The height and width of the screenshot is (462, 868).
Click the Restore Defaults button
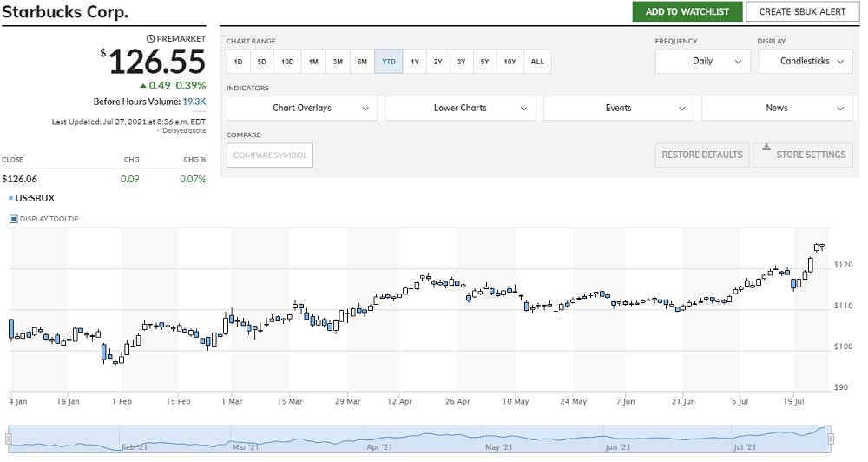702,155
